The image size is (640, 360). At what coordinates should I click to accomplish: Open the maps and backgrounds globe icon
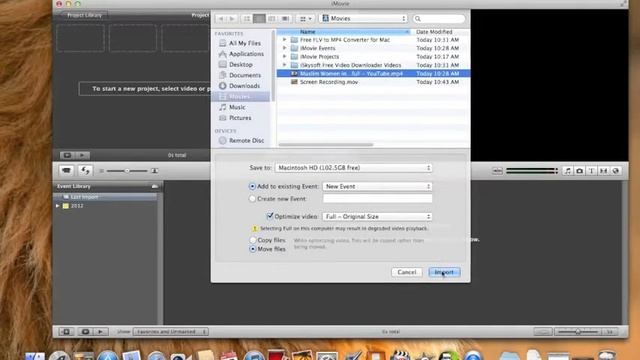coord(616,171)
